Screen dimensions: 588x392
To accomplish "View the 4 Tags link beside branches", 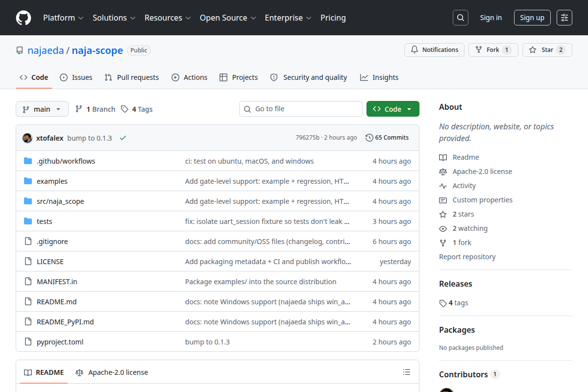I will coord(137,109).
